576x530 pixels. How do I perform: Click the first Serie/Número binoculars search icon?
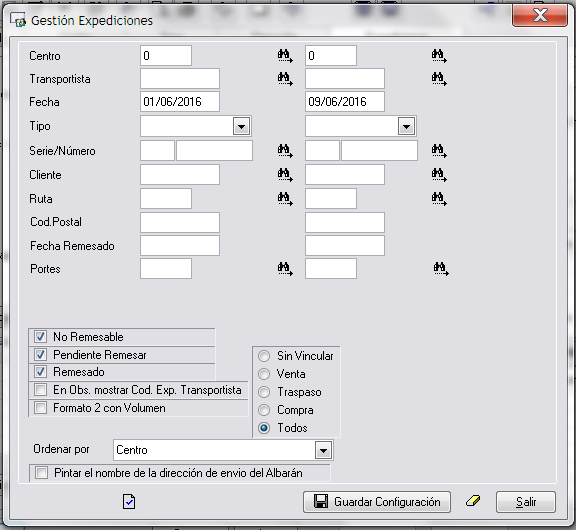pyautogui.click(x=285, y=151)
